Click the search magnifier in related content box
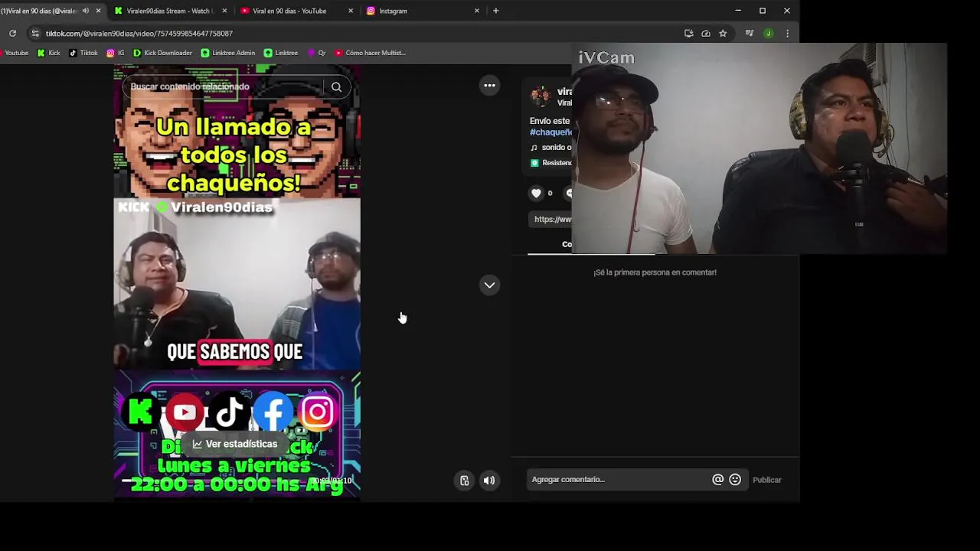Image resolution: width=980 pixels, height=551 pixels. pos(336,86)
